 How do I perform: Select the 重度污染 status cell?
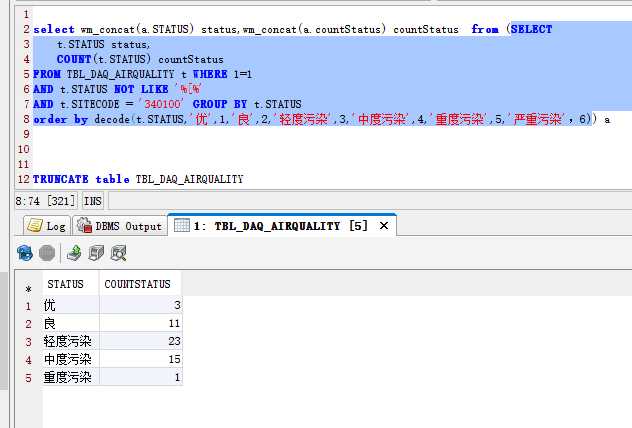point(71,377)
